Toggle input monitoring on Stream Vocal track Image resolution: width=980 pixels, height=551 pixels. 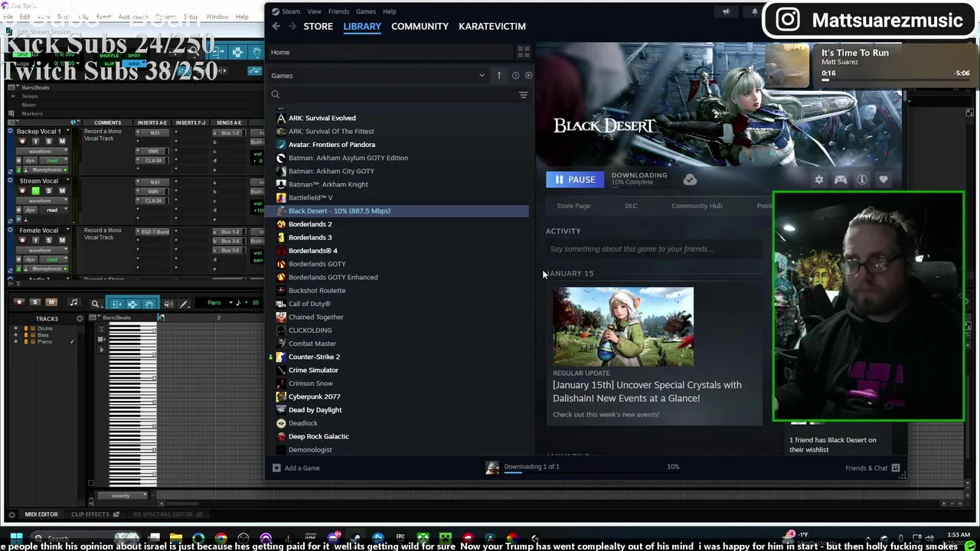(35, 191)
